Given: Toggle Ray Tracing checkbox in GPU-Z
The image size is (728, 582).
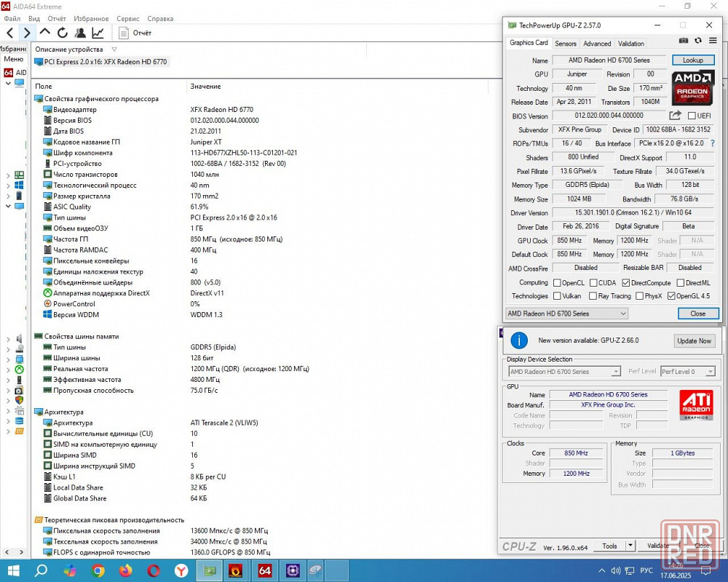Looking at the screenshot, I should (593, 295).
